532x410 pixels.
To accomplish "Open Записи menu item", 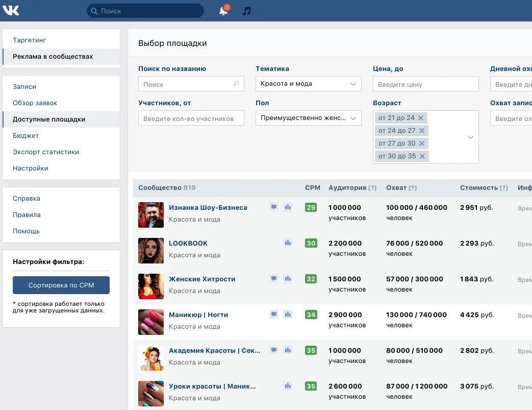I will (61, 87).
